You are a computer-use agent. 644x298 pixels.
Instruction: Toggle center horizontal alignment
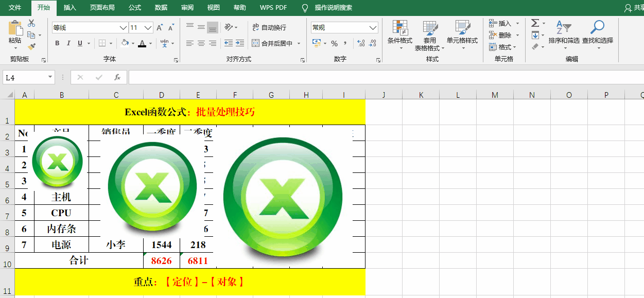pyautogui.click(x=201, y=43)
